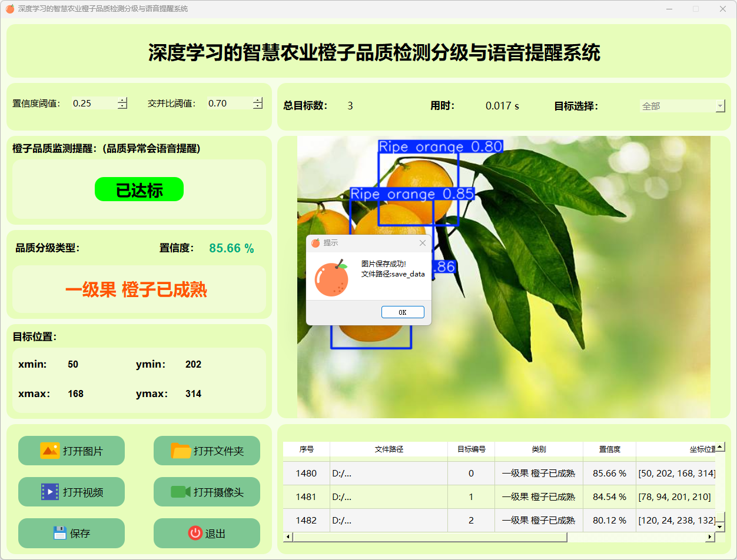Image resolution: width=737 pixels, height=560 pixels.
Task: Load a video via 打开视频
Action: (71, 492)
